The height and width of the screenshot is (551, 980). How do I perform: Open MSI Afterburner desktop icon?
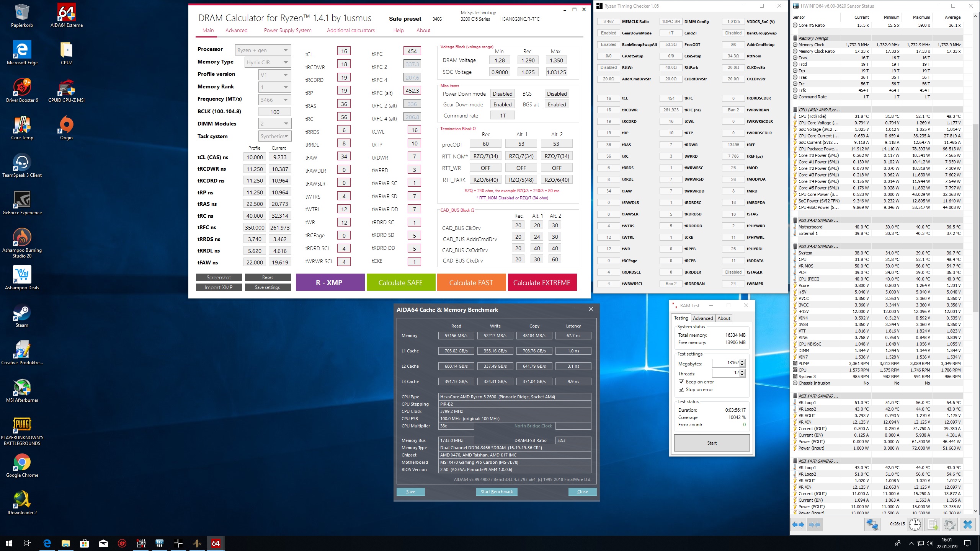pos(22,388)
